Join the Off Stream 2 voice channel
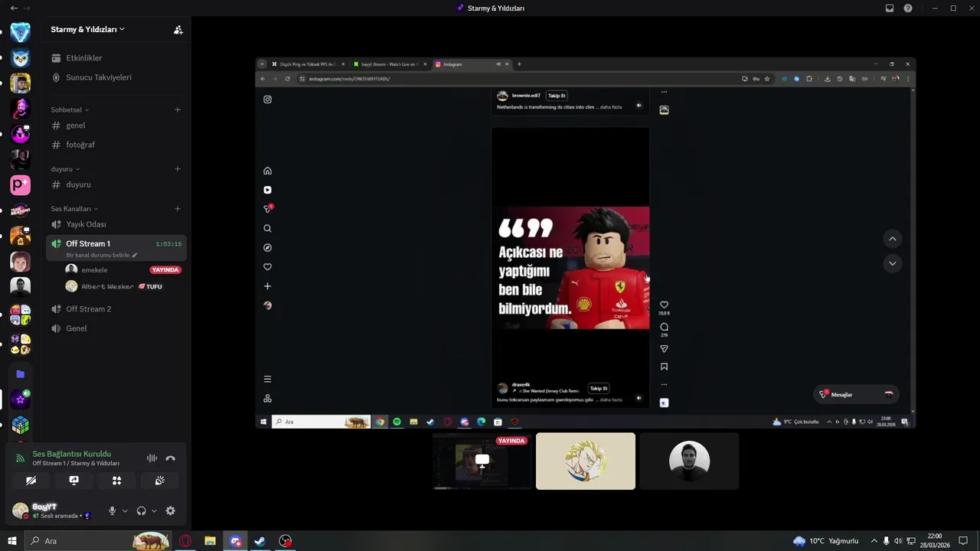 (x=116, y=309)
